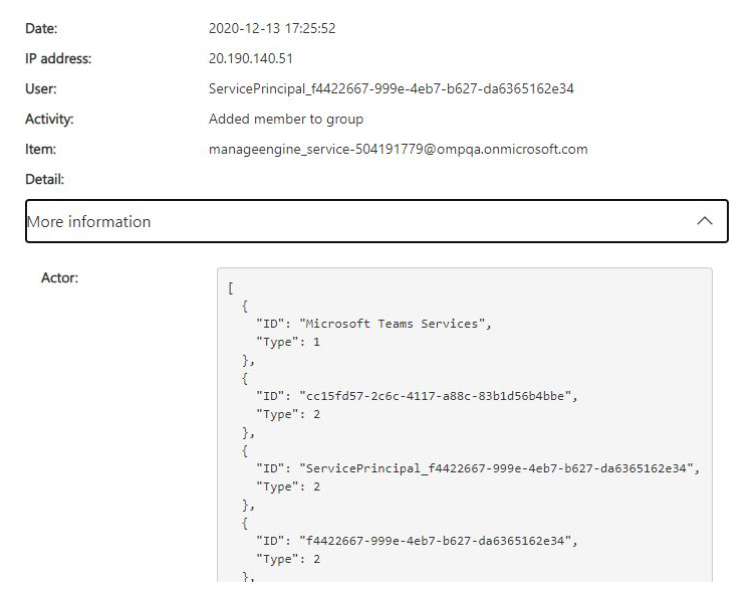Click the Detail field label
This screenshot has height=597, width=742.
[44, 180]
